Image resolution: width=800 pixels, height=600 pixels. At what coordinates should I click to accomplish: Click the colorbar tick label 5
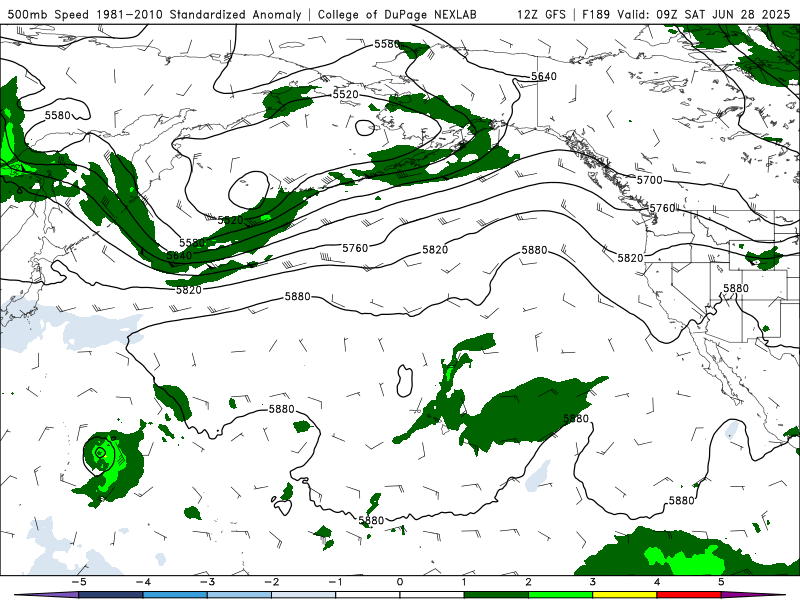[x=721, y=582]
